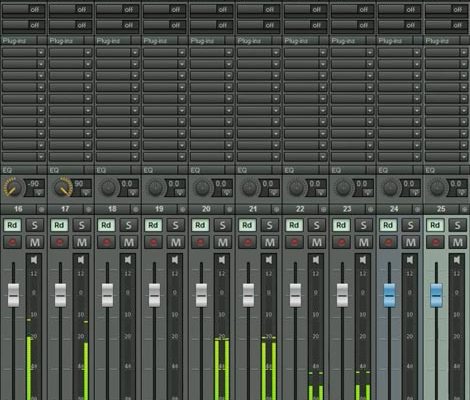Toggle the Rd automation button on track 23

[341, 225]
